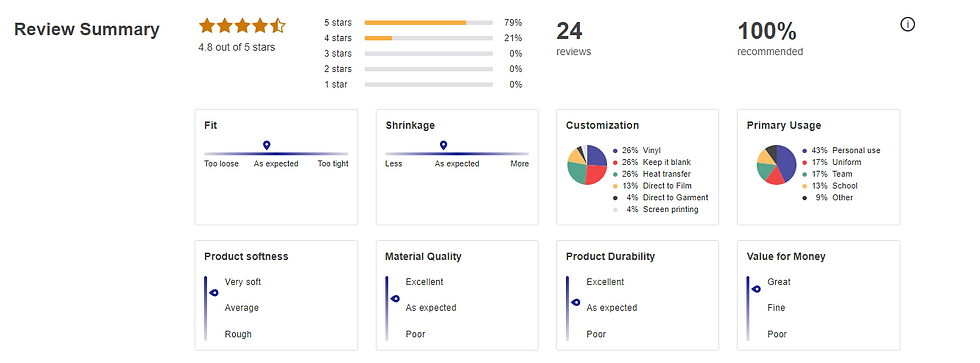Open the Primary Usage pie chart
Image resolution: width=980 pixels, height=363 pixels.
(x=776, y=164)
